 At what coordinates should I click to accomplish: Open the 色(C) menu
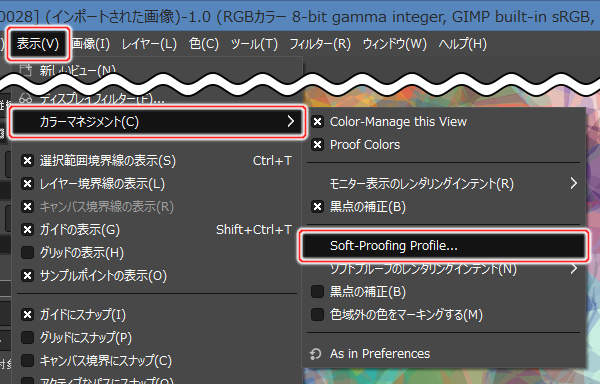pos(204,44)
